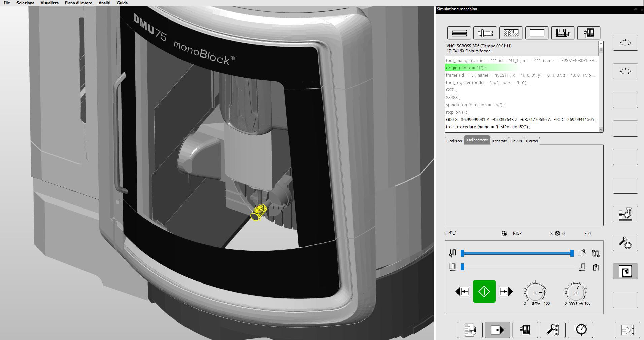Click the lower-right path marker icon
The width and height of the screenshot is (644, 340).
tap(596, 267)
